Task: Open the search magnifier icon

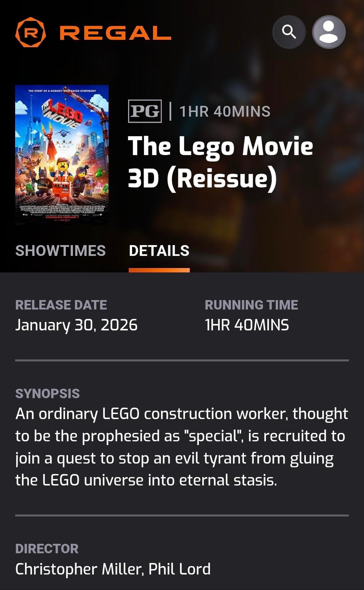Action: (289, 32)
